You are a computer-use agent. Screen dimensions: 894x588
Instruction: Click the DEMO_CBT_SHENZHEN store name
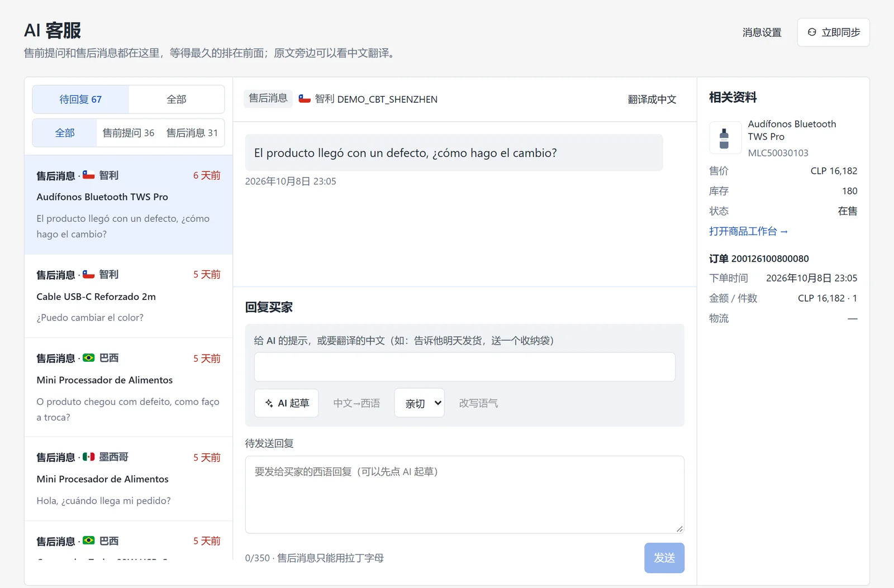tap(388, 99)
